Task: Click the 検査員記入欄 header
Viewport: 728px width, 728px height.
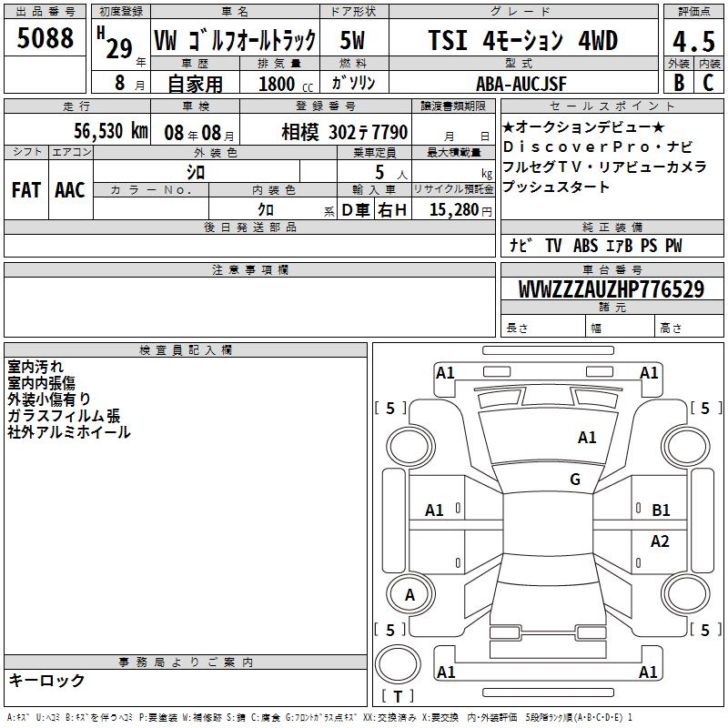Action: (186, 350)
